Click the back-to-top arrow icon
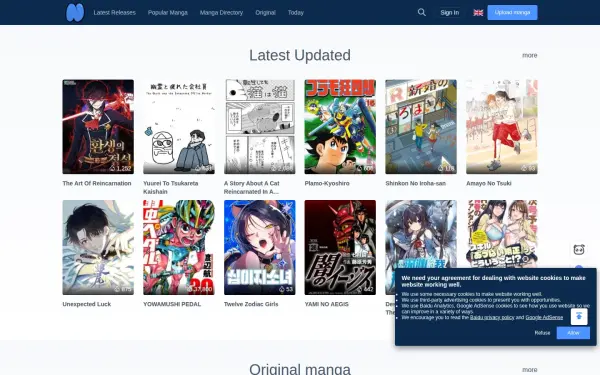The image size is (600, 375). pos(579,316)
